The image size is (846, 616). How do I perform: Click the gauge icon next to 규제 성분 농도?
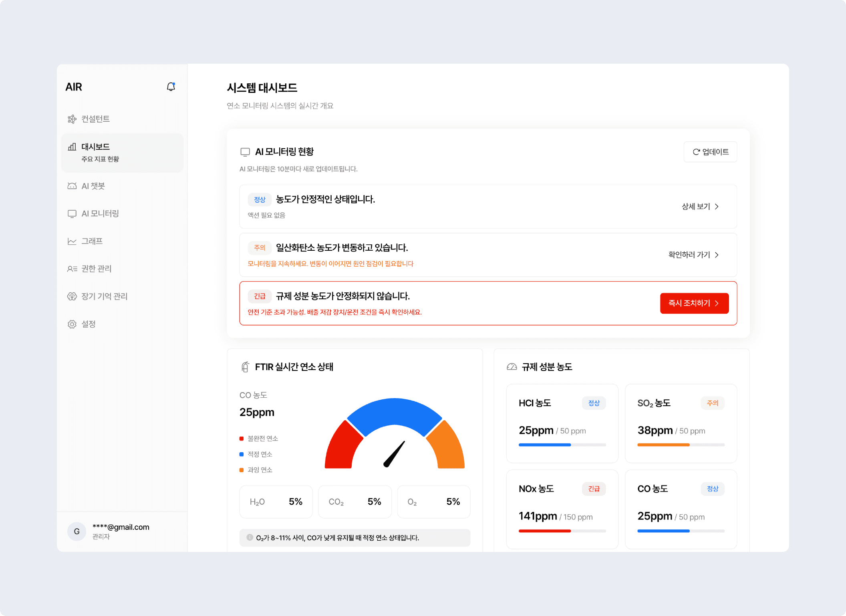tap(512, 367)
